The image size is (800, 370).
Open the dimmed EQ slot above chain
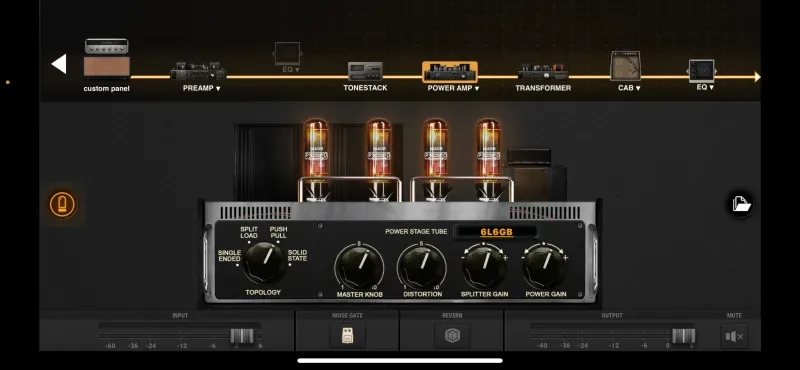tap(287, 54)
